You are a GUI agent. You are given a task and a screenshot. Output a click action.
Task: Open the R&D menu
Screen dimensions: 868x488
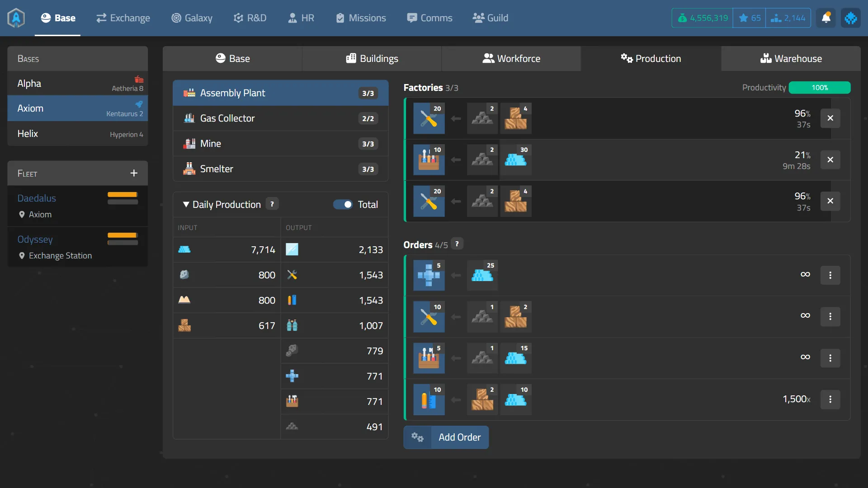pyautogui.click(x=250, y=18)
